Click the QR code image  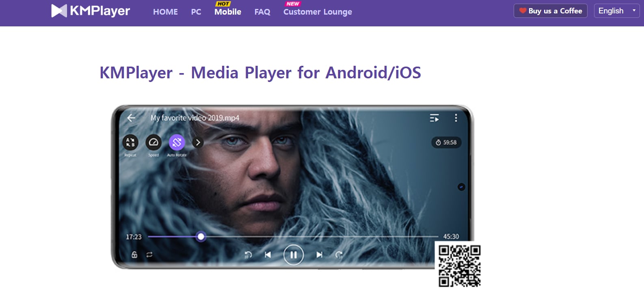pyautogui.click(x=460, y=266)
